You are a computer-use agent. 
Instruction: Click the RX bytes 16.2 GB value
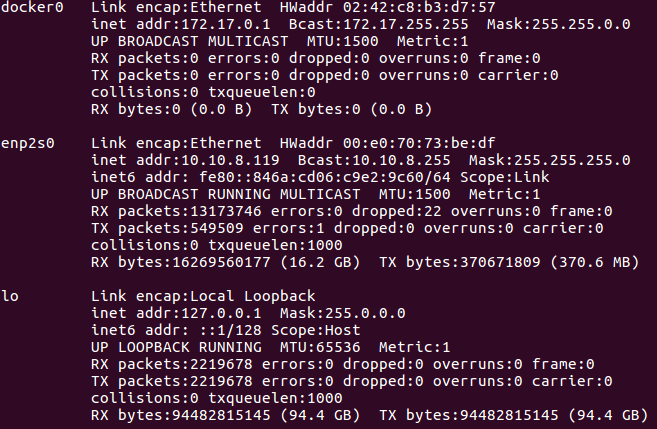320,263
